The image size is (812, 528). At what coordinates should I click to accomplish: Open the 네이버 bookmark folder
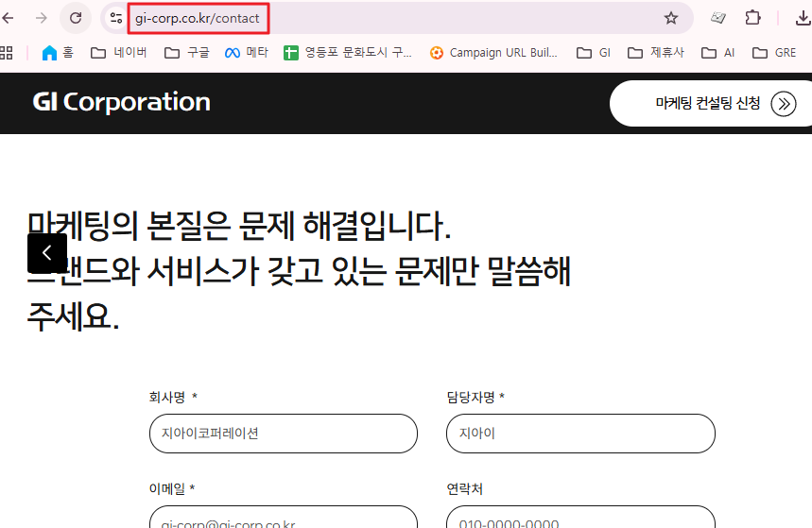tap(118, 52)
